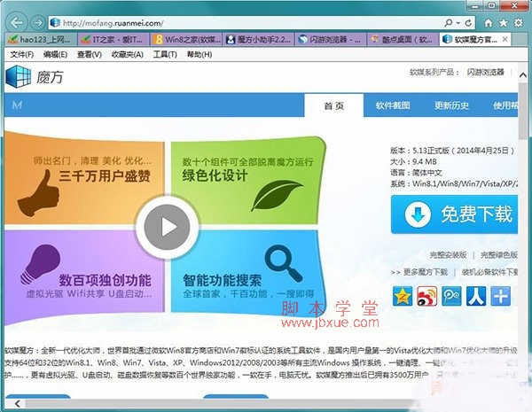The width and height of the screenshot is (532, 412).
Task: Click the M logo in blue navbar
Action: coord(17,105)
